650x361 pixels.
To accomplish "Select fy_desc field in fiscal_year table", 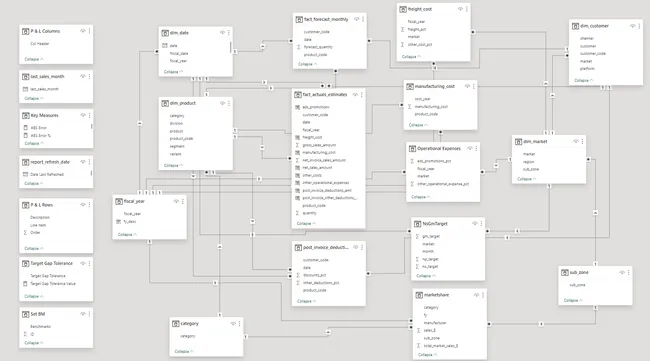I will coord(130,222).
